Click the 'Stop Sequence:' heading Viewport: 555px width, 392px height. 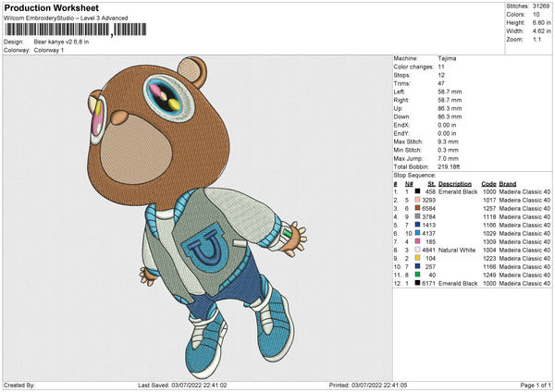point(414,176)
